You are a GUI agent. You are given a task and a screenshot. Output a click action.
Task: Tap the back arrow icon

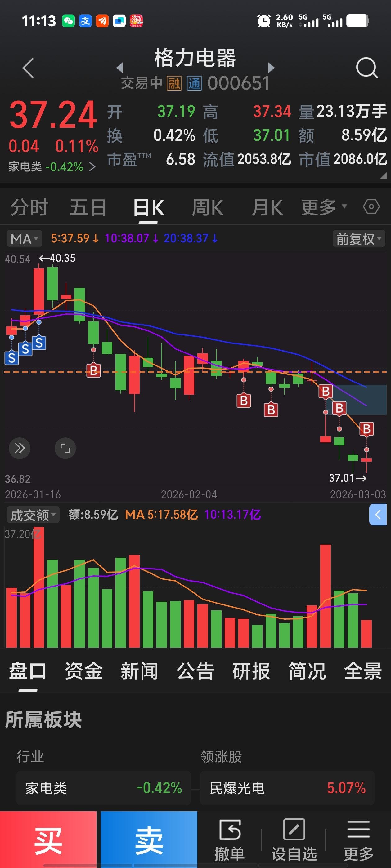click(x=28, y=68)
